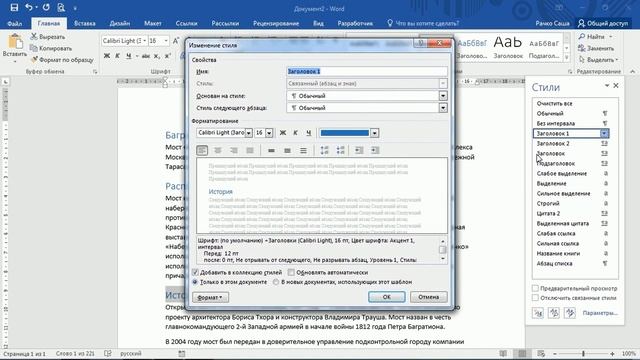640x360 pixels.
Task: Open 'Основан на стиле' dropdown arrow
Action: point(443,96)
